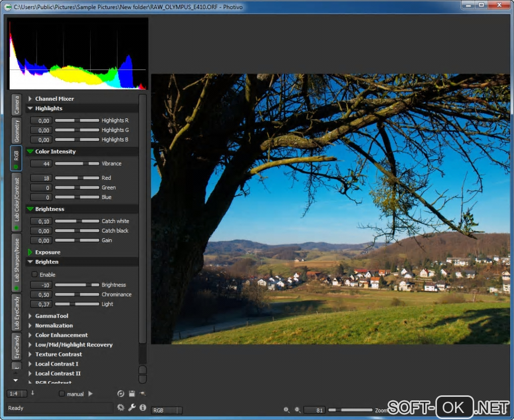Expand the Channel Mixer section
Viewport: 514px width, 420px height.
(30, 99)
